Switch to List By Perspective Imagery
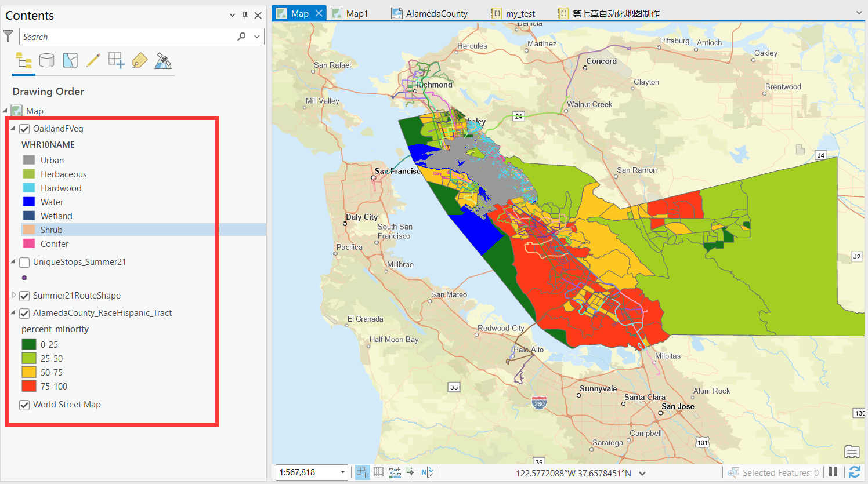The height and width of the screenshot is (484, 868). click(x=164, y=60)
